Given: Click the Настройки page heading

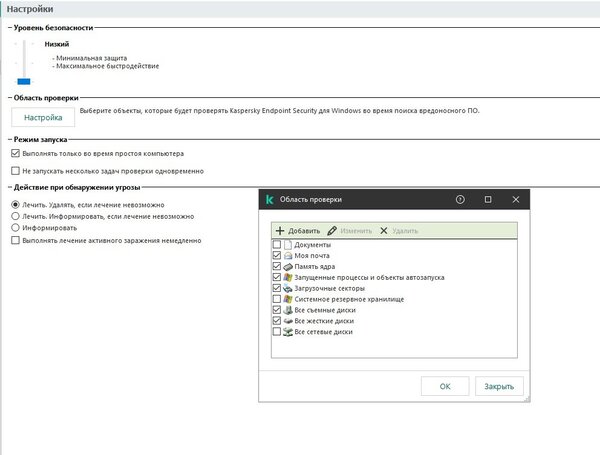Looking at the screenshot, I should [30, 9].
